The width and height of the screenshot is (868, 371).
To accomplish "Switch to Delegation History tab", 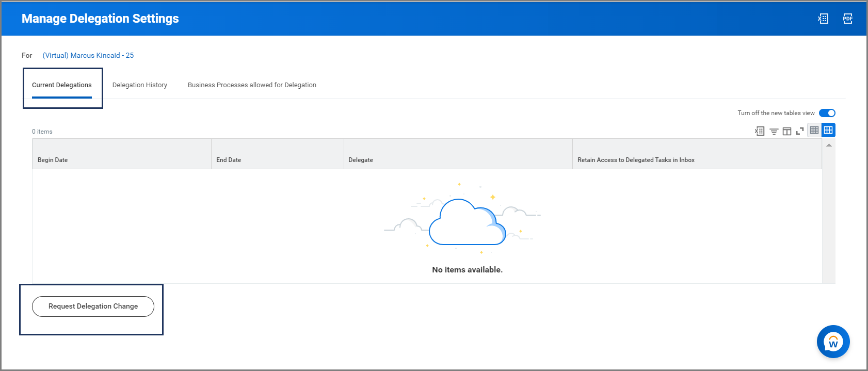I will pos(140,85).
